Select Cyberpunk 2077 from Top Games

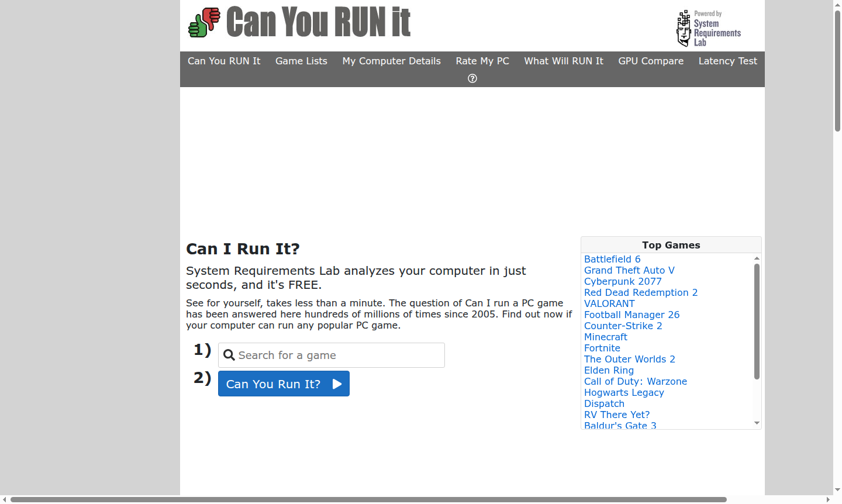pos(623,281)
